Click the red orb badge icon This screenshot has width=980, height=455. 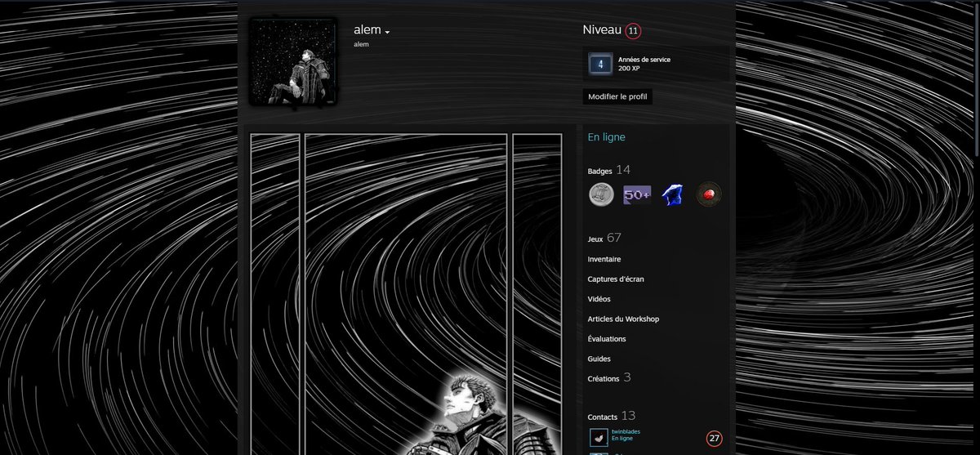pyautogui.click(x=709, y=194)
